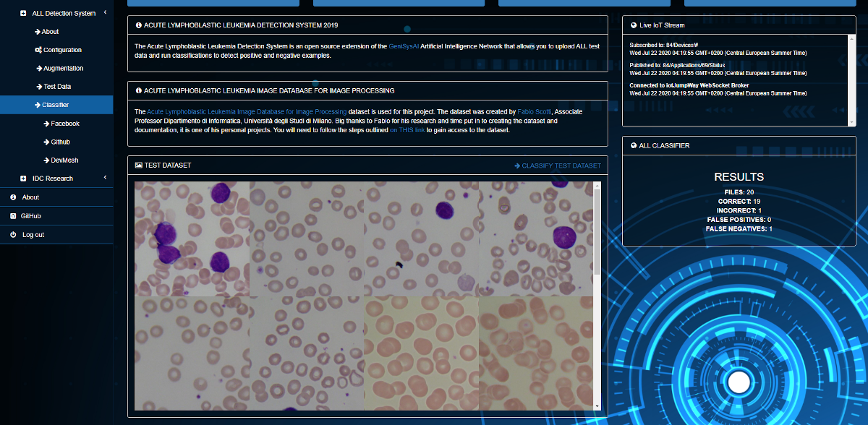868x425 pixels.
Task: Open the Fabio Scotti link
Action: 535,112
